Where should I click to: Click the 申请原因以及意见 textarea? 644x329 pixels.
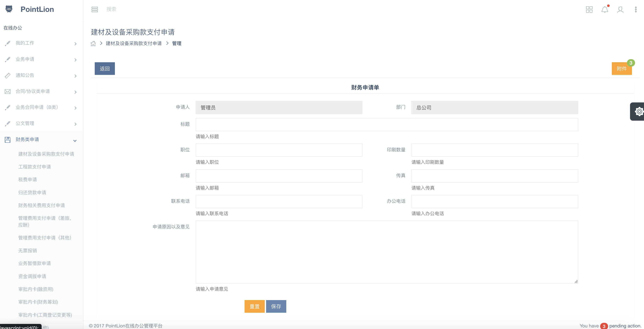pyautogui.click(x=387, y=252)
